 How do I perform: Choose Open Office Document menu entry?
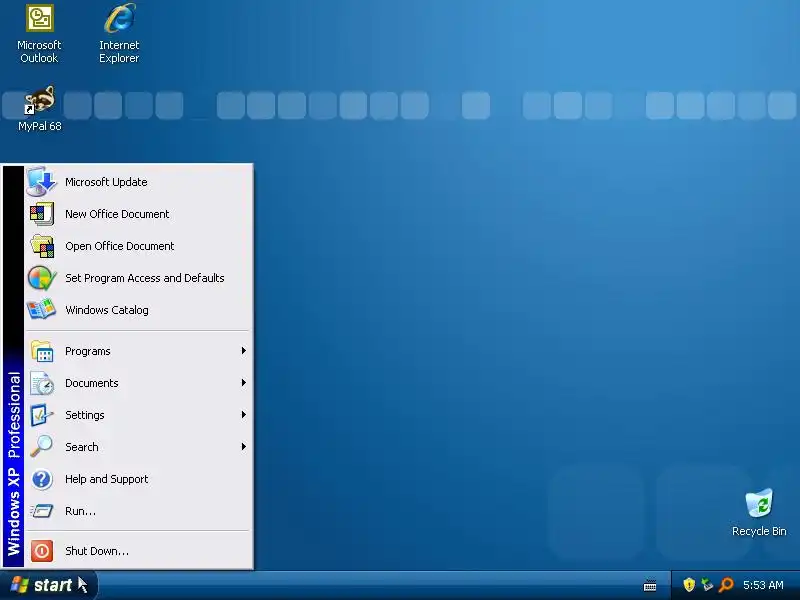tap(138, 246)
